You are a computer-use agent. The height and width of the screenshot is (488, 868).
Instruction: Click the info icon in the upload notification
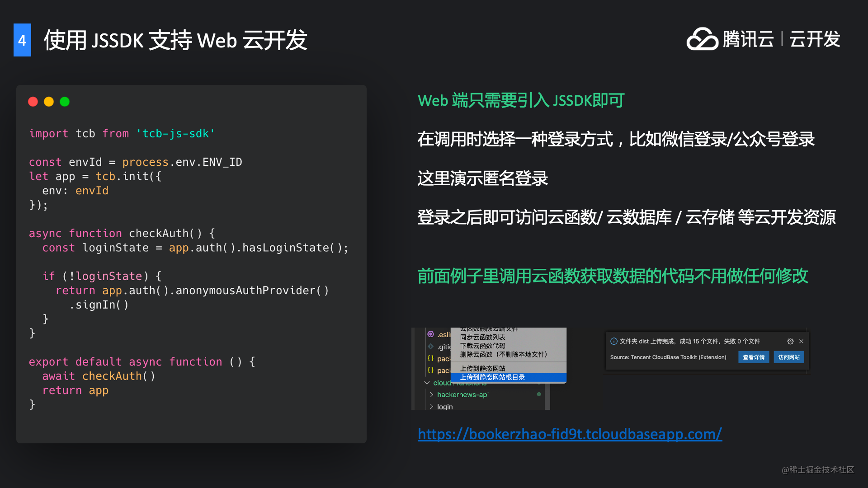(x=614, y=341)
